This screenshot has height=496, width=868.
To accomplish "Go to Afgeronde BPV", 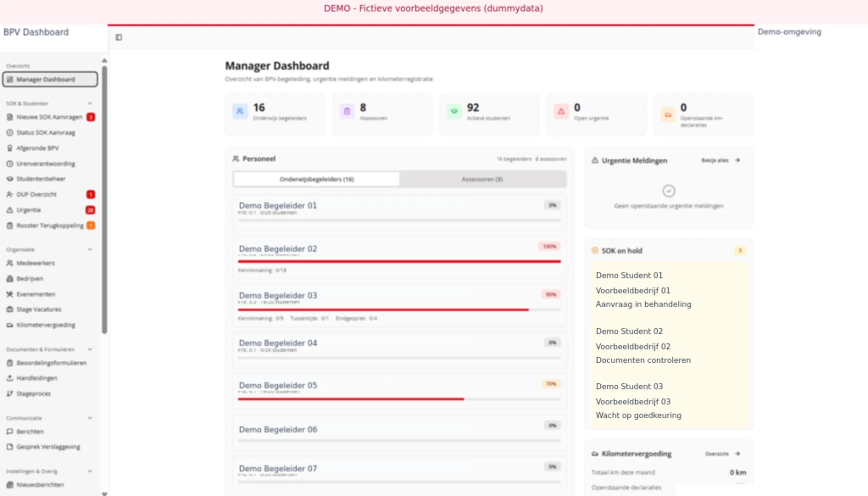I will [x=50, y=148].
